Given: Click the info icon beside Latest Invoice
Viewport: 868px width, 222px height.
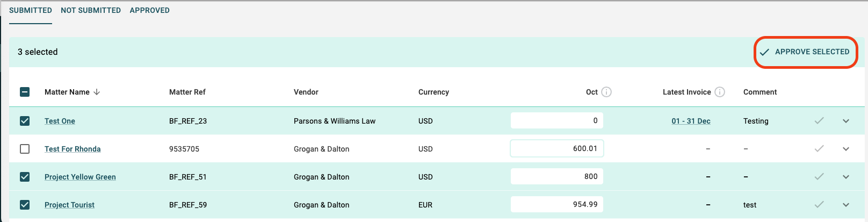Looking at the screenshot, I should (720, 92).
